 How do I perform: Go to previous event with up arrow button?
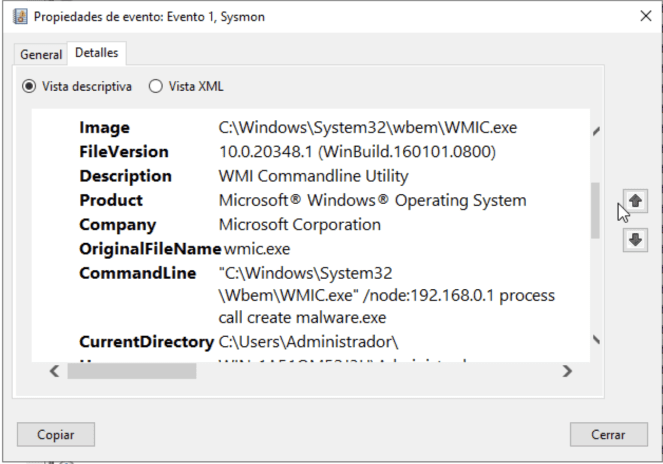coord(635,203)
